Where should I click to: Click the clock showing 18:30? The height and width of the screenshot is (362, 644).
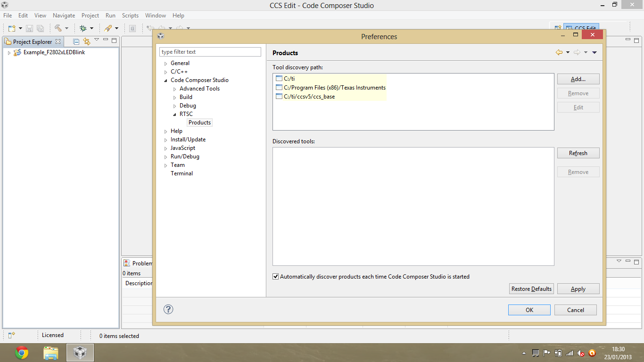(x=618, y=349)
